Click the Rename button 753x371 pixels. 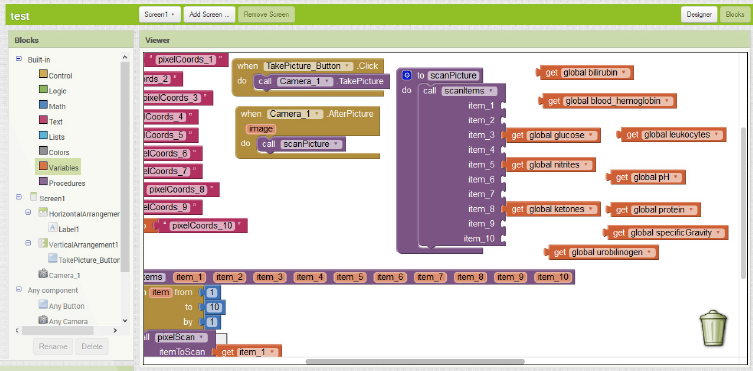[53, 346]
